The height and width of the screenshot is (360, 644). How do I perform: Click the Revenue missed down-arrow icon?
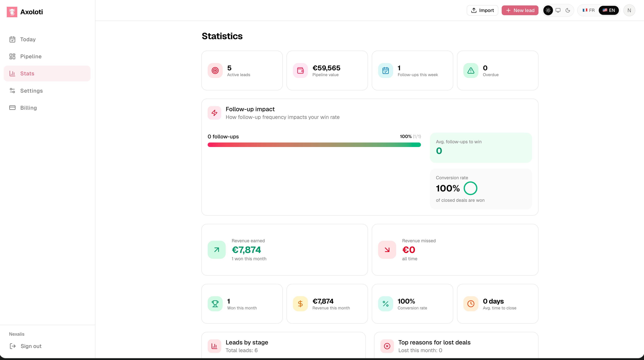click(x=387, y=250)
